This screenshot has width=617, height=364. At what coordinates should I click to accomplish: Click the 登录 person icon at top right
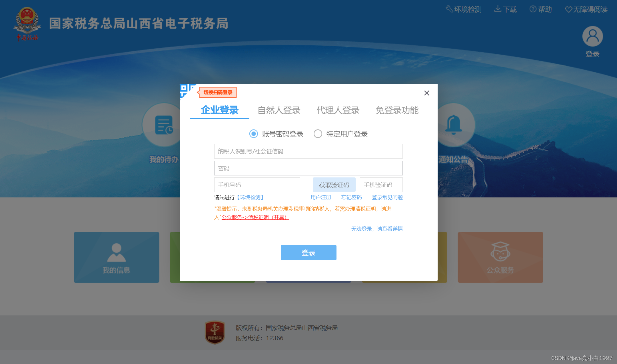point(592,36)
